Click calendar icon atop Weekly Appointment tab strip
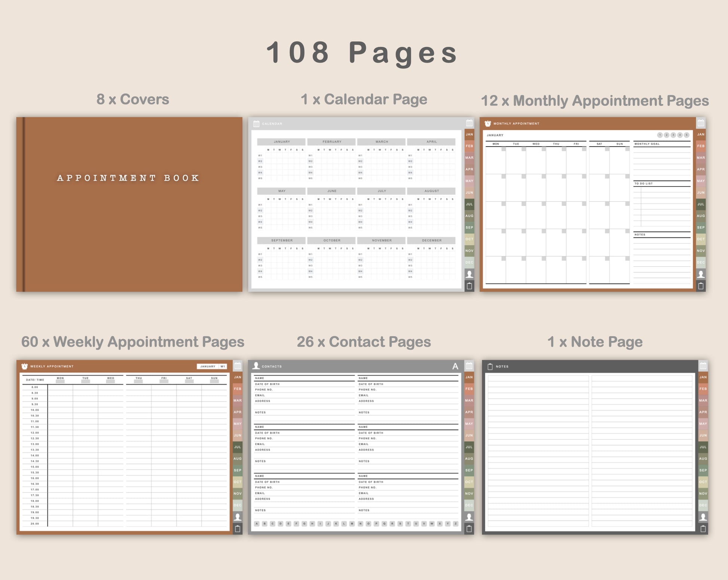Screen dimensions: 728x580 point(238,366)
